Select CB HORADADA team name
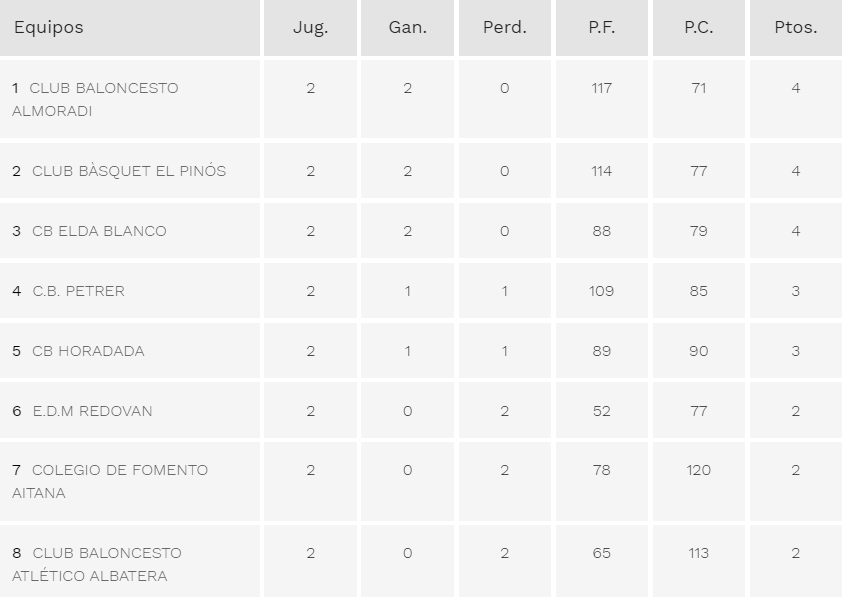Screen dimensions: 844x597 88,351
